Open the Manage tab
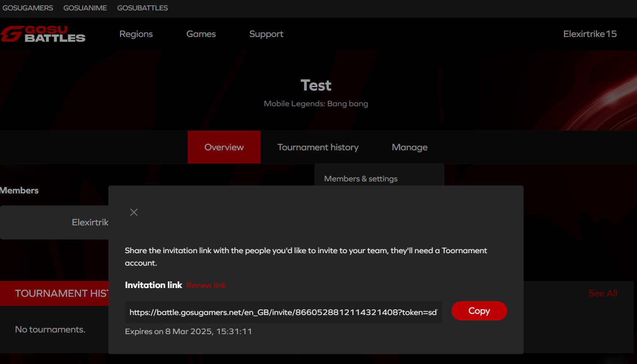Screen dimensions: 637x364 [409, 147]
